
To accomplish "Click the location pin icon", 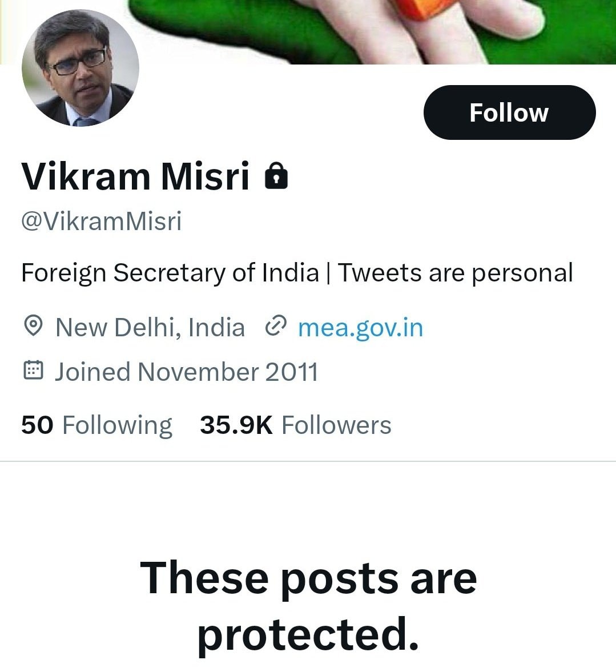I will tap(34, 327).
